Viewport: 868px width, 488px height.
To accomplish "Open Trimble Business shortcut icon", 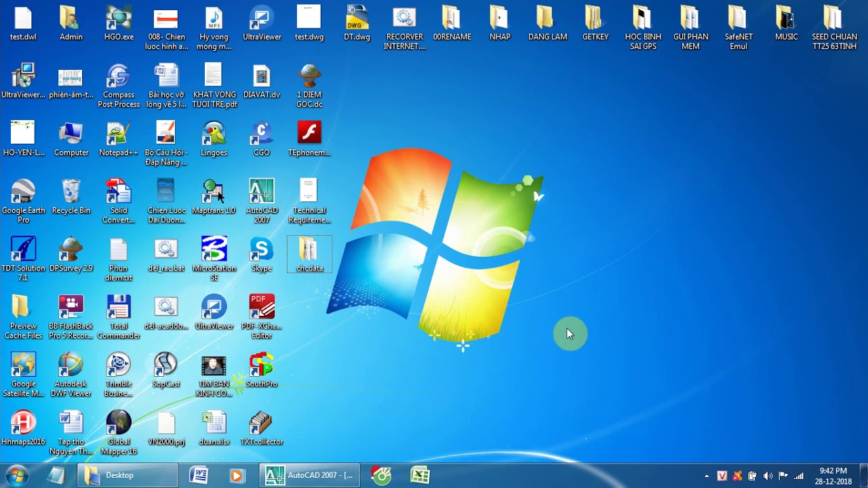I will (119, 375).
